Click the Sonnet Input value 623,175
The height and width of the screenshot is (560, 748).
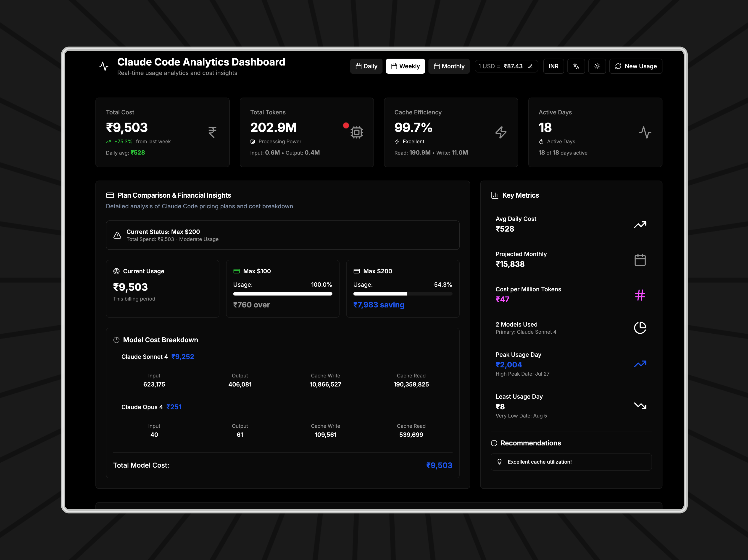tap(154, 384)
